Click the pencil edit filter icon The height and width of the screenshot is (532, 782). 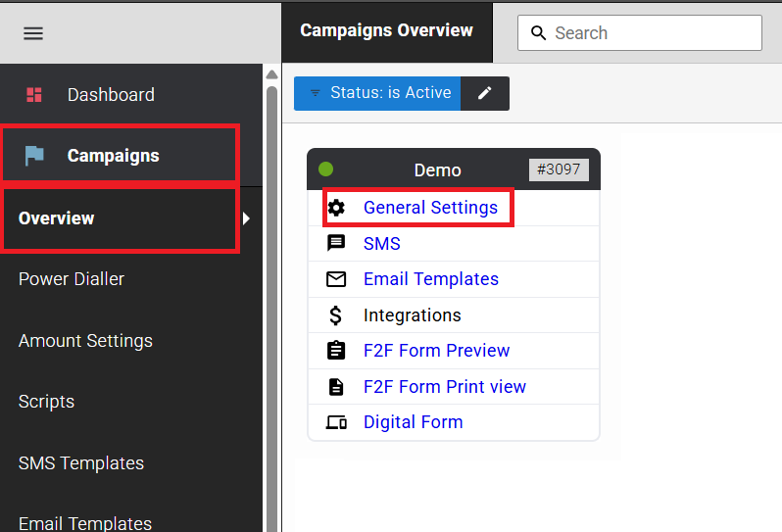click(484, 93)
